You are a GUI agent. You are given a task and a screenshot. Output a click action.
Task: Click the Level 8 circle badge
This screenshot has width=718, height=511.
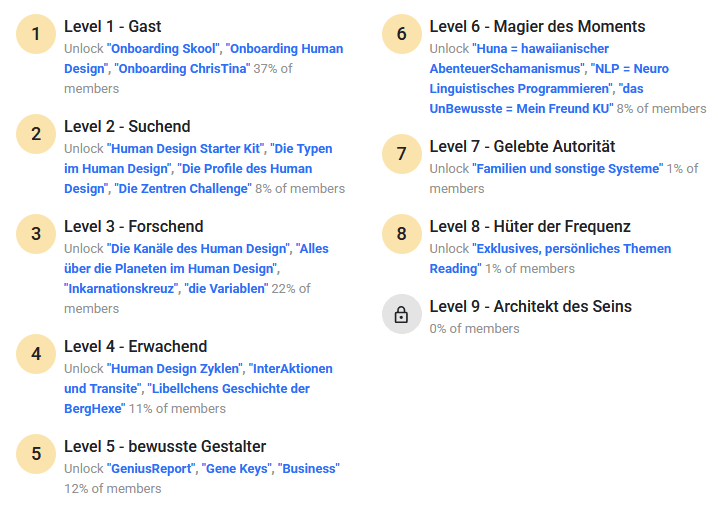click(x=402, y=234)
